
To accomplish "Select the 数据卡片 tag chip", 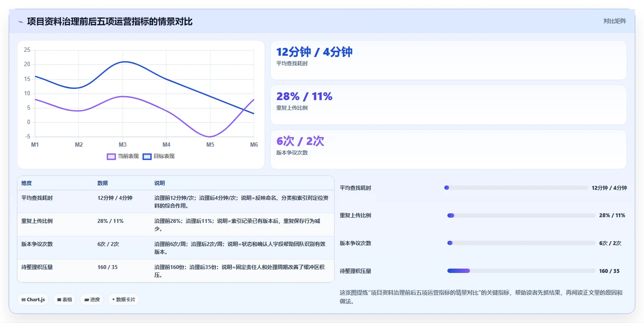I will coord(124,299).
